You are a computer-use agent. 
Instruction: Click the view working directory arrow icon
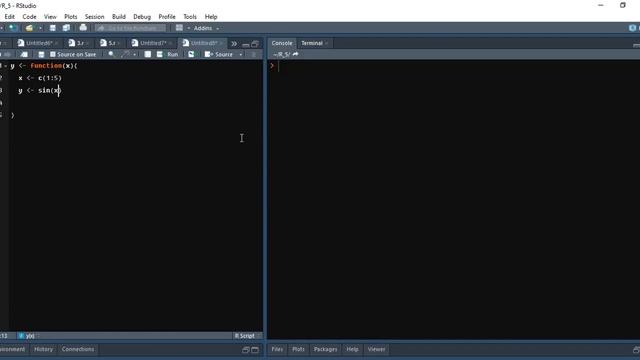coord(296,54)
